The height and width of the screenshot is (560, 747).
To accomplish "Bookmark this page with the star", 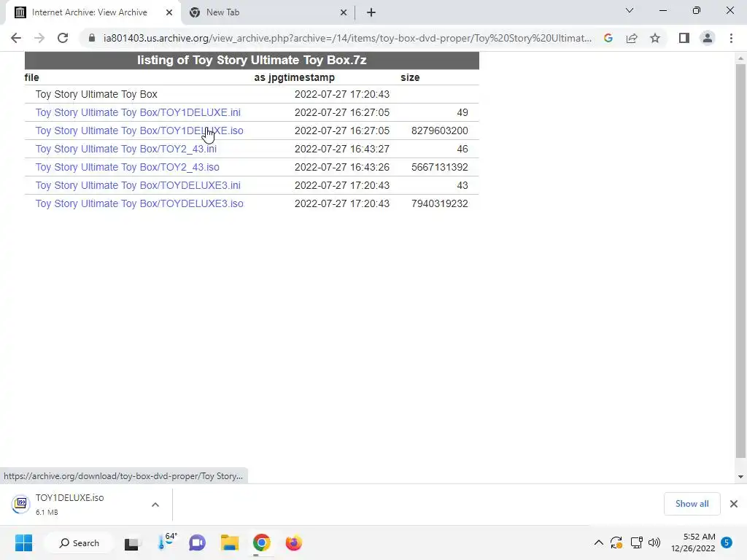I will coord(655,38).
